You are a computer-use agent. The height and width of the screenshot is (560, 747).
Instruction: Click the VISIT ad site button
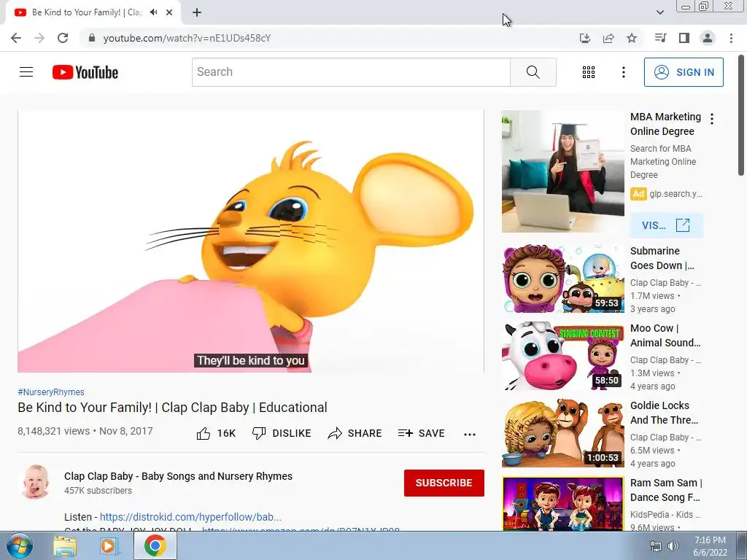[666, 225]
